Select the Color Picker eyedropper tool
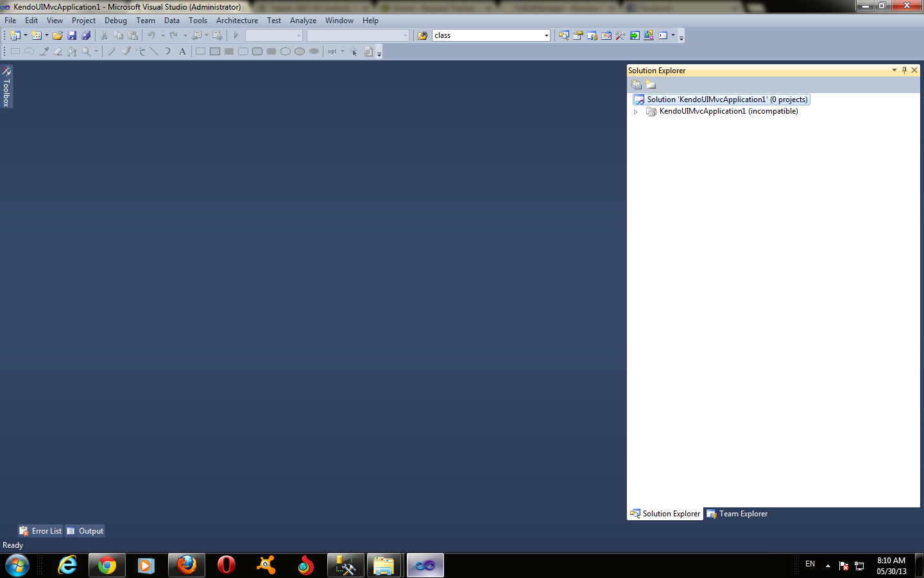This screenshot has height=578, width=924. [x=44, y=51]
